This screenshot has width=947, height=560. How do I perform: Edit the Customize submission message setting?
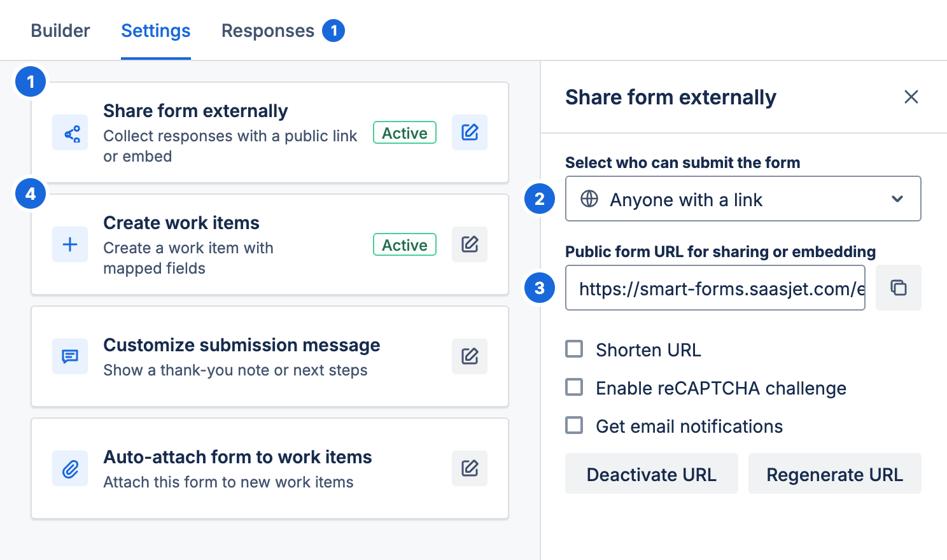click(x=470, y=356)
